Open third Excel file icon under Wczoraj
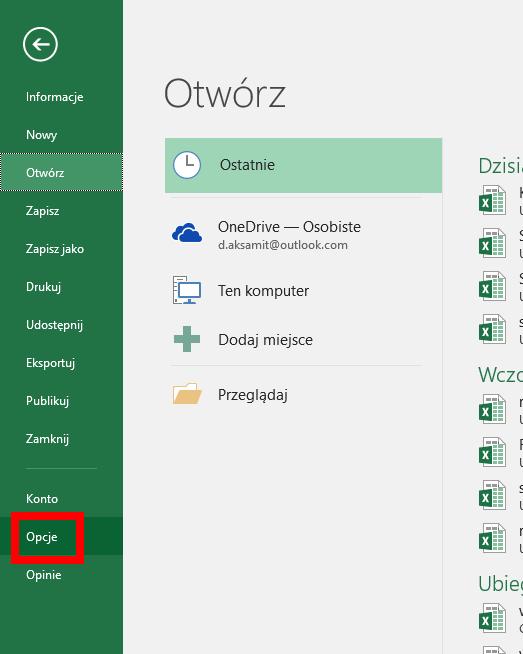 [493, 495]
